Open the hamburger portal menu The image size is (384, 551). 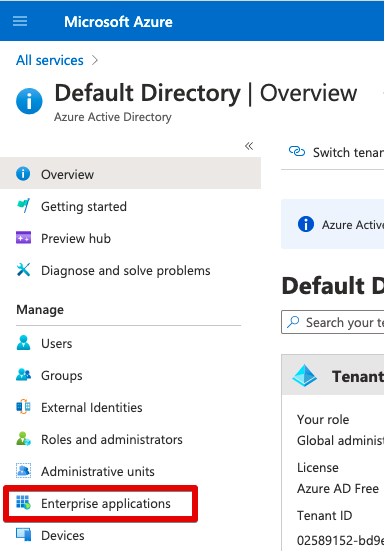pyautogui.click(x=20, y=21)
